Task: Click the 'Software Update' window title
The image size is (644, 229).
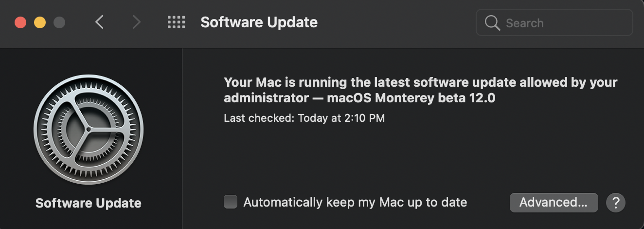Action: tap(259, 22)
